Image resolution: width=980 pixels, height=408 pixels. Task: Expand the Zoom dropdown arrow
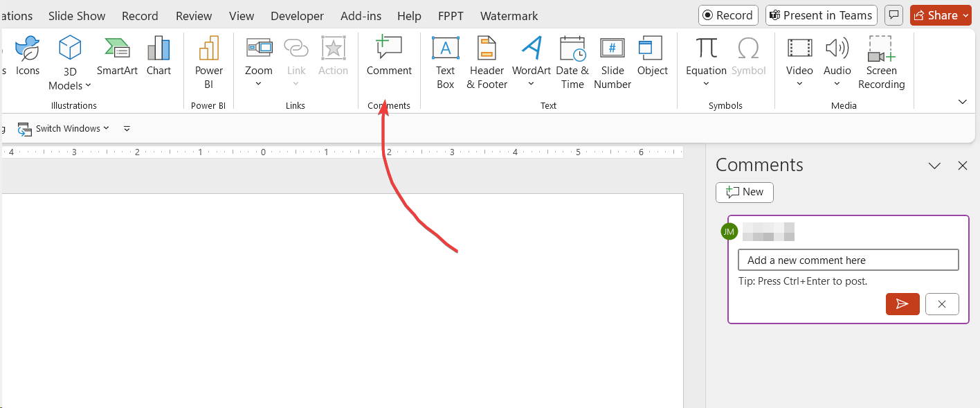259,85
